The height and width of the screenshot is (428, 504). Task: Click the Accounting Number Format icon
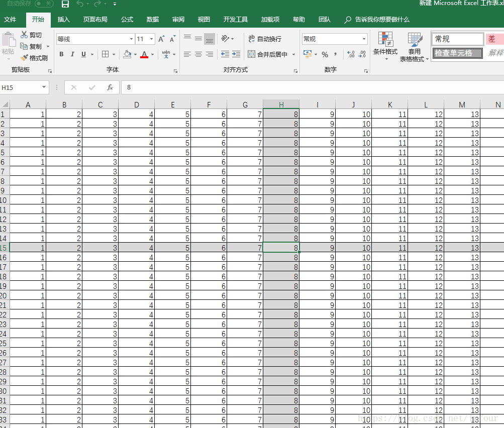pyautogui.click(x=308, y=54)
